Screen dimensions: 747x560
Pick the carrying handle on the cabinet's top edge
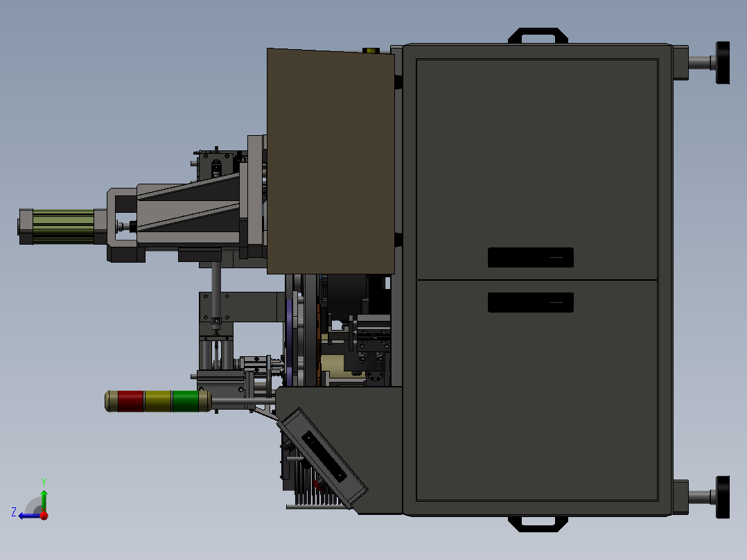(538, 36)
